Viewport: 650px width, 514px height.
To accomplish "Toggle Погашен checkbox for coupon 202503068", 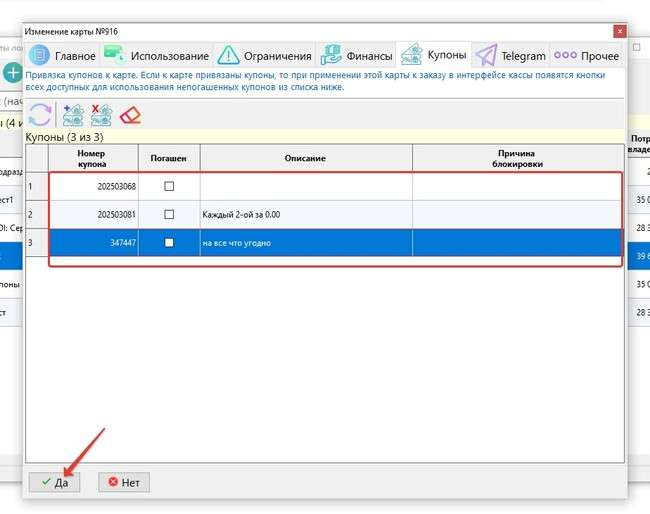I will coord(168,186).
